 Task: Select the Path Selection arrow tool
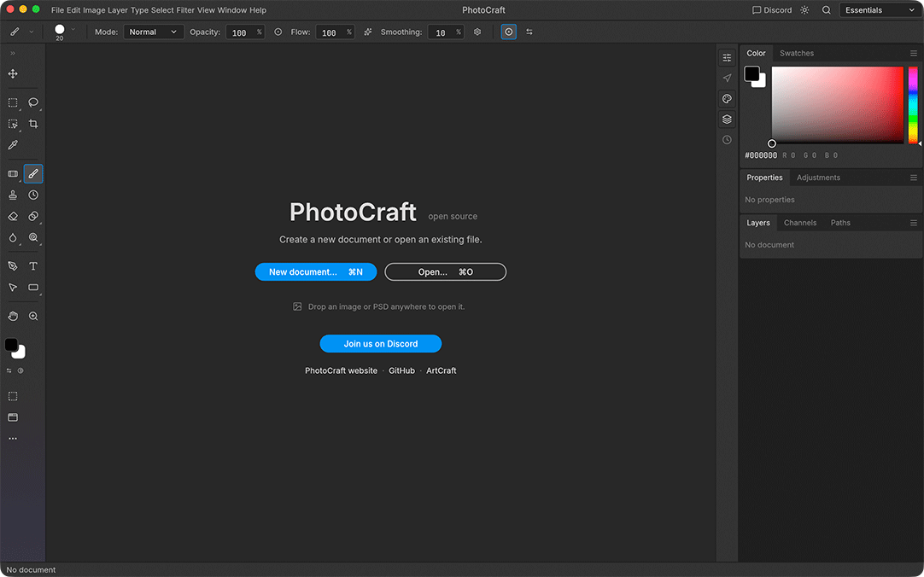coord(12,288)
